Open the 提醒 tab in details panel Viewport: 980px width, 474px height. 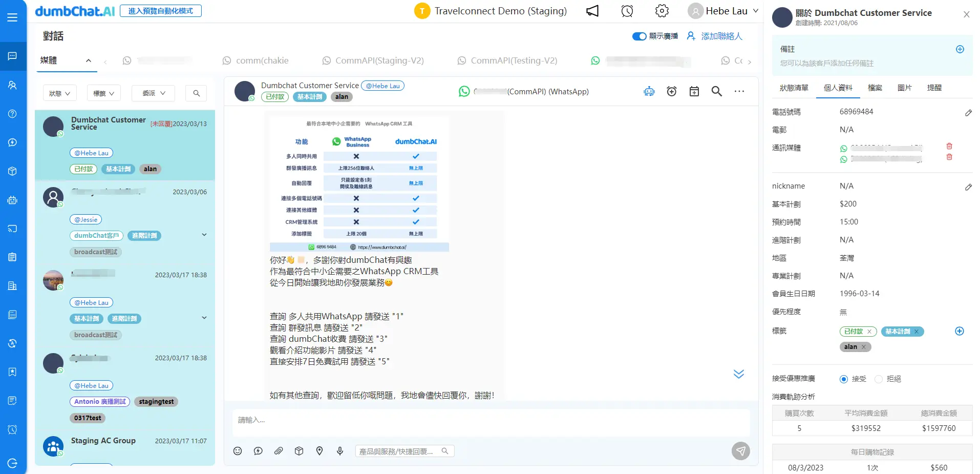click(934, 88)
